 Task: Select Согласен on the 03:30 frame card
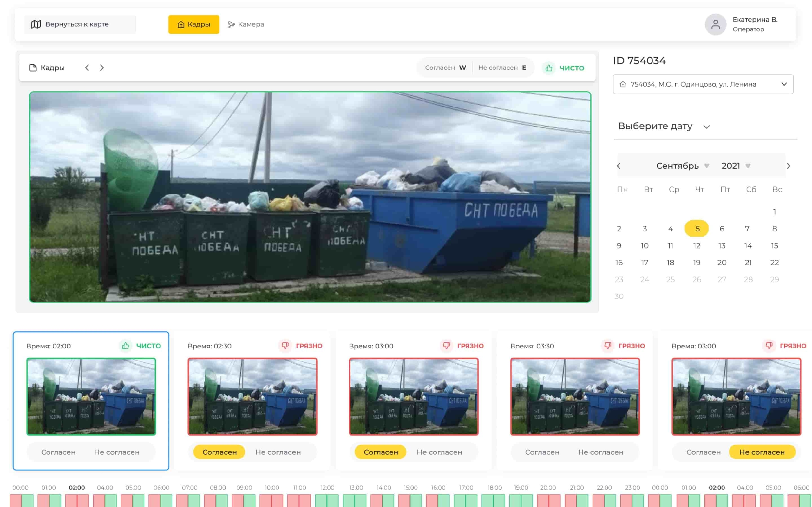542,452
